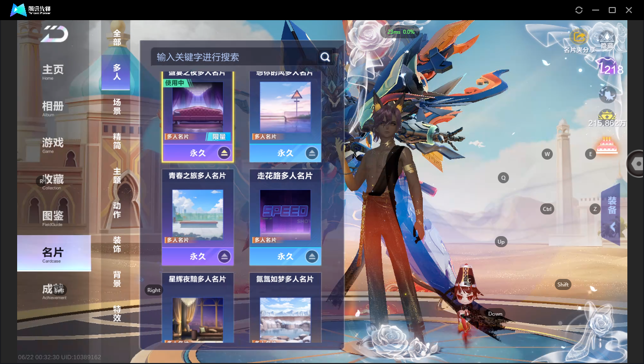Select the 氤氲如梦 card thumbnail
This screenshot has width=644, height=364.
(285, 320)
